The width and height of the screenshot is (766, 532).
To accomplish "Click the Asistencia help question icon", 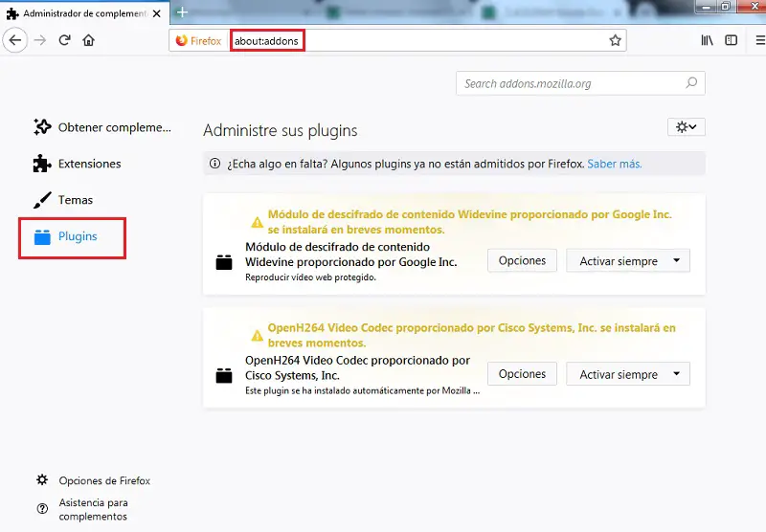I will [42, 509].
